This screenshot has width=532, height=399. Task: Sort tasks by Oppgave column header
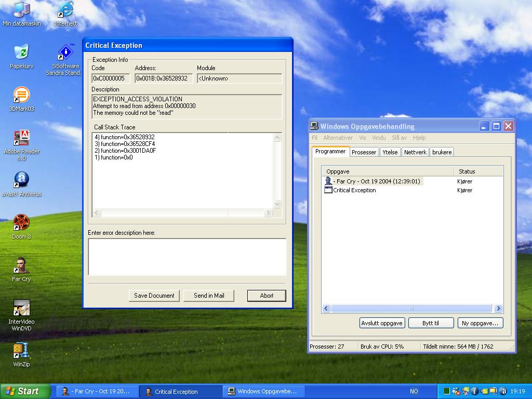click(388, 171)
